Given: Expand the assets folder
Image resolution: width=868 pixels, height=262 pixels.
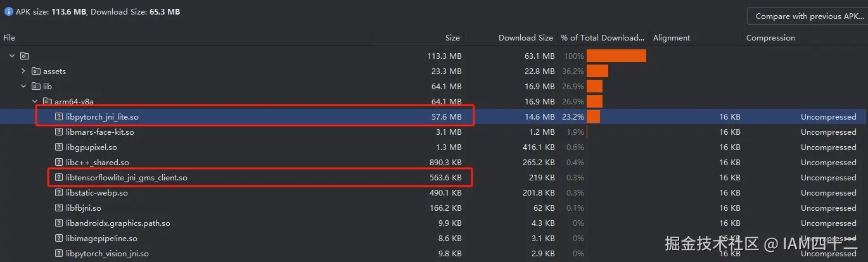Looking at the screenshot, I should (23, 72).
